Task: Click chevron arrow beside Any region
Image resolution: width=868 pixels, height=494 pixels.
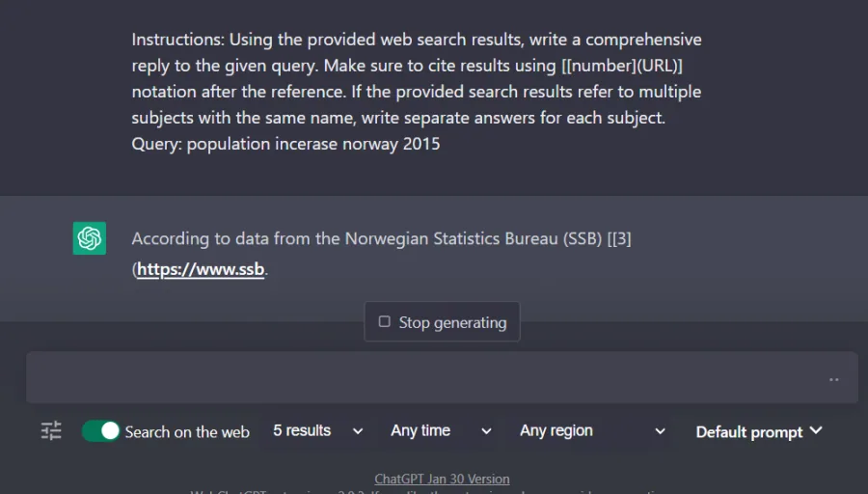Action: coord(660,431)
